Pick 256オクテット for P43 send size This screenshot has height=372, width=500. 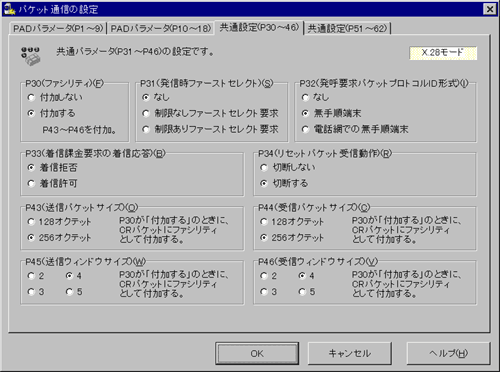tap(59, 238)
